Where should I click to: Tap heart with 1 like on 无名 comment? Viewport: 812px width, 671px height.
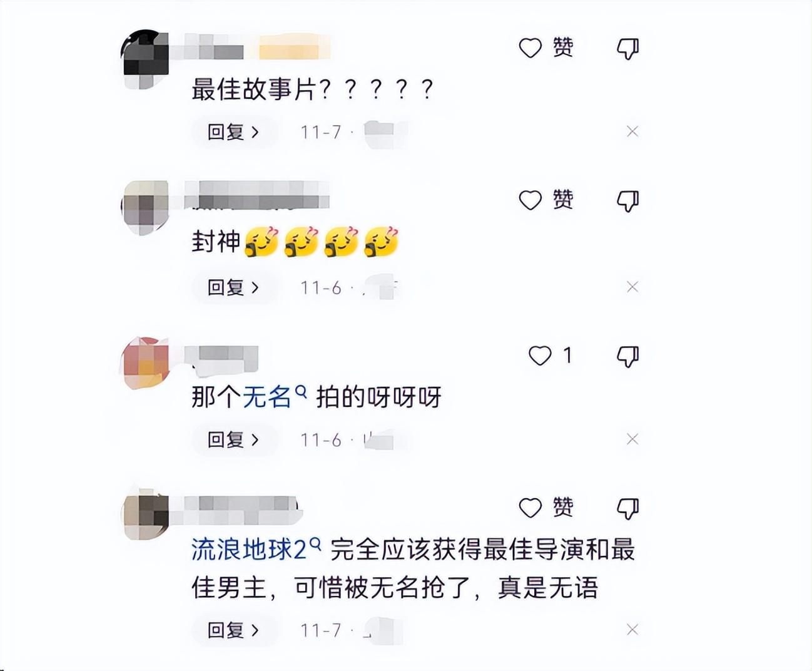540,356
